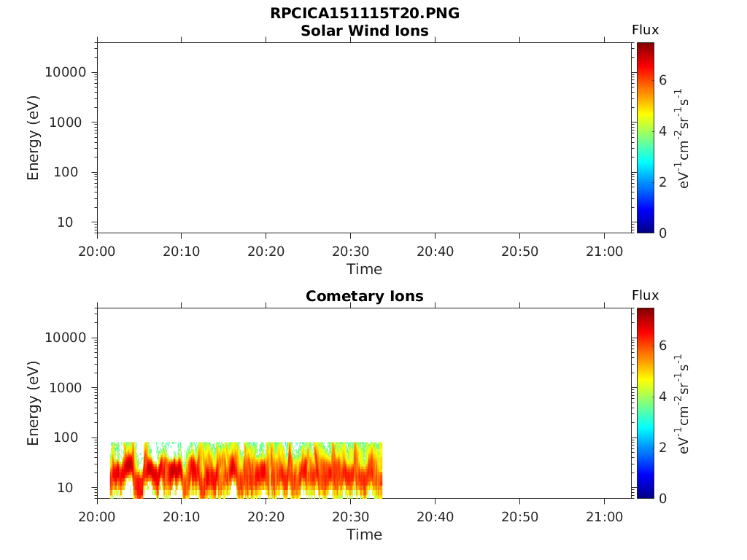Select the flux units label beside Solar Wind colorbar
The width and height of the screenshot is (747, 560).
(682, 138)
